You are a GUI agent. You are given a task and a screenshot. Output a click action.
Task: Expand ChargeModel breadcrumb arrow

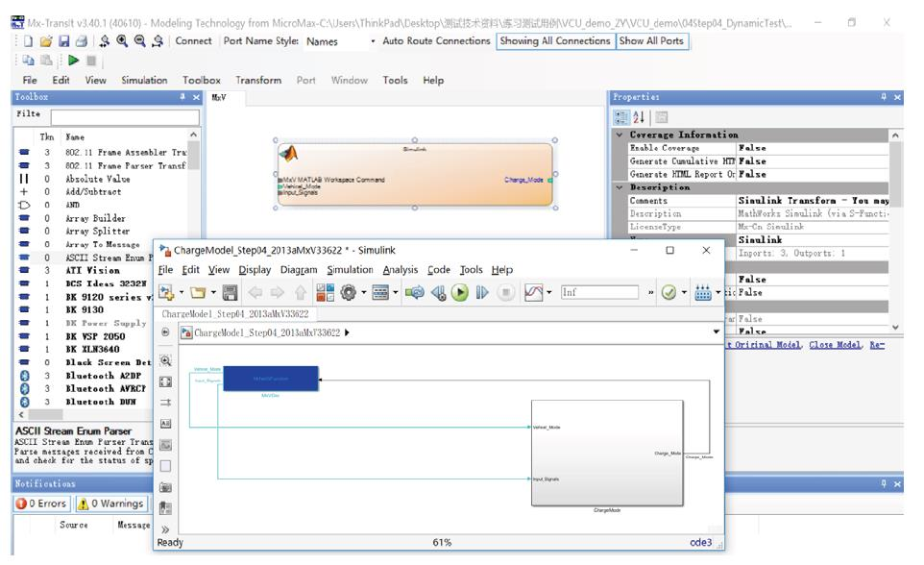(x=347, y=333)
